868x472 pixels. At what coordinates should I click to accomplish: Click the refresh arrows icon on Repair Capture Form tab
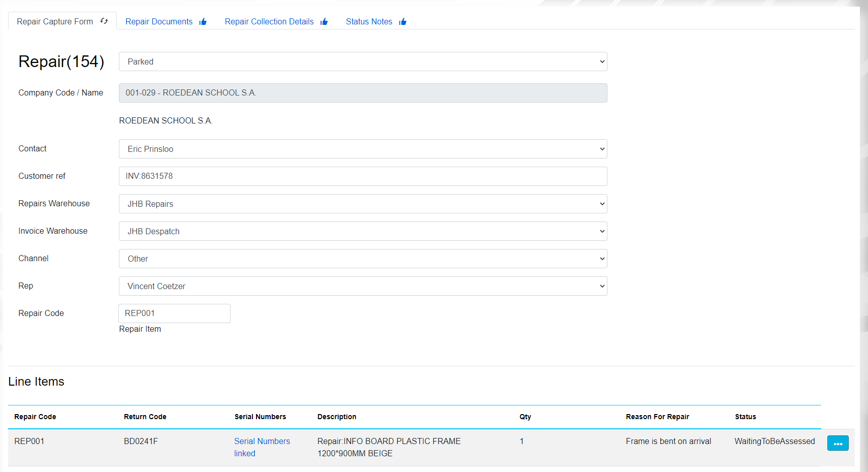pos(104,21)
